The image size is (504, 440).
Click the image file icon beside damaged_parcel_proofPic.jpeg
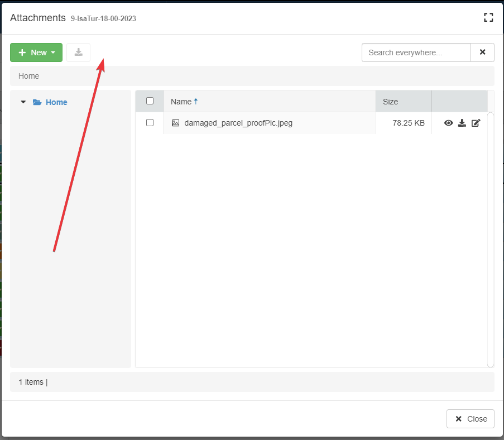175,123
